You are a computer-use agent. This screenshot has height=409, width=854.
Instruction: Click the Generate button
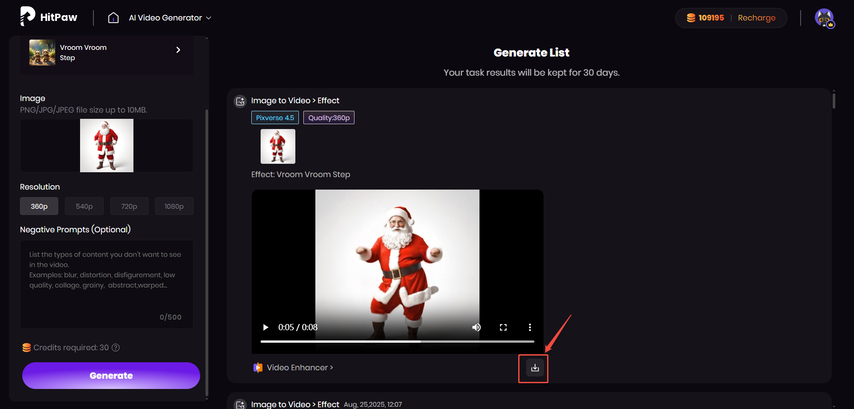pos(111,376)
